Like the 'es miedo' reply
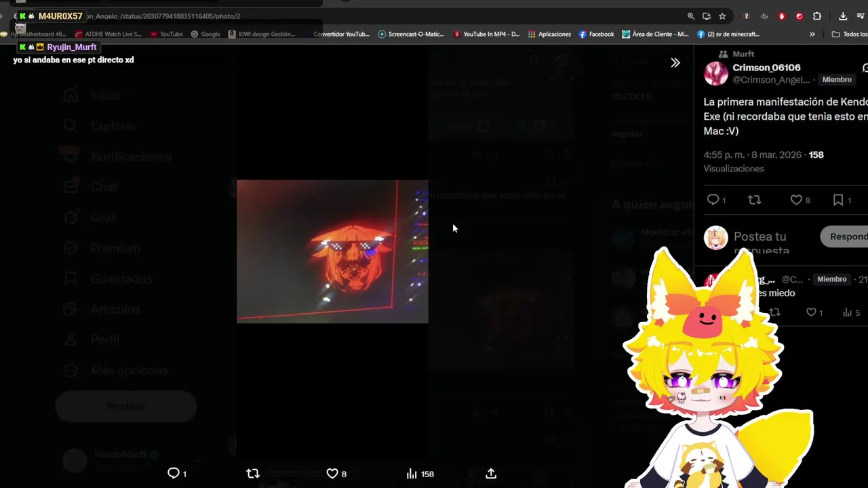Screen dimensions: 868x488 (x=811, y=312)
